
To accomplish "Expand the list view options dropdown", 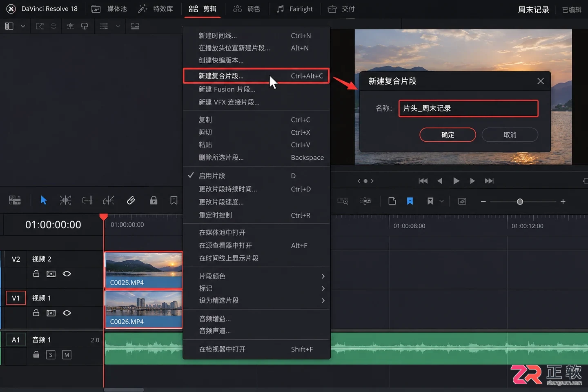I will point(118,26).
